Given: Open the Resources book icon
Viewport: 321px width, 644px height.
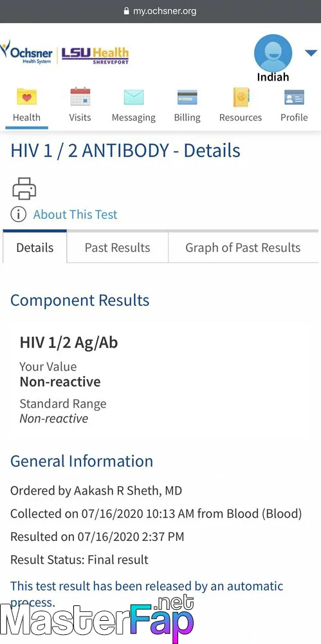Looking at the screenshot, I should [x=241, y=97].
